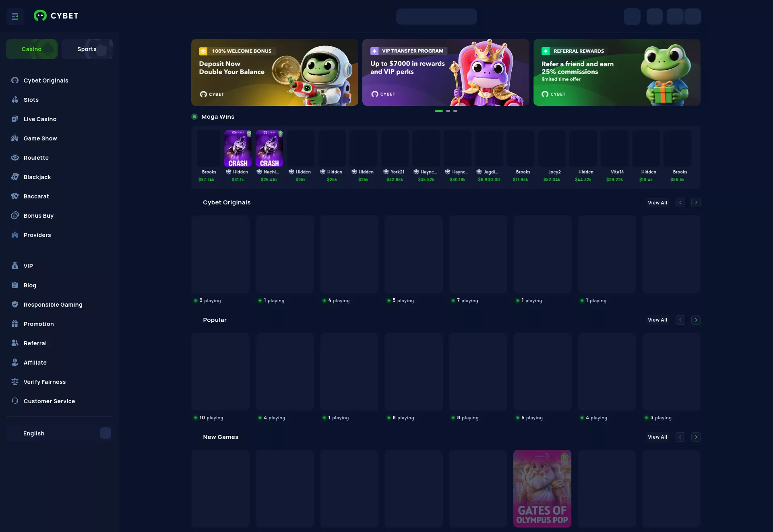Click the Jagdi win of $6,900.00
The height and width of the screenshot is (532, 773).
(489, 156)
